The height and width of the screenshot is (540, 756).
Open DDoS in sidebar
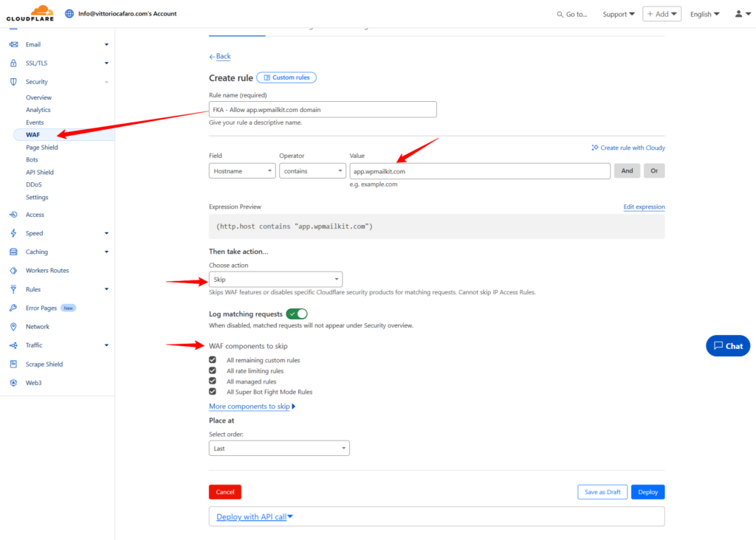point(34,184)
